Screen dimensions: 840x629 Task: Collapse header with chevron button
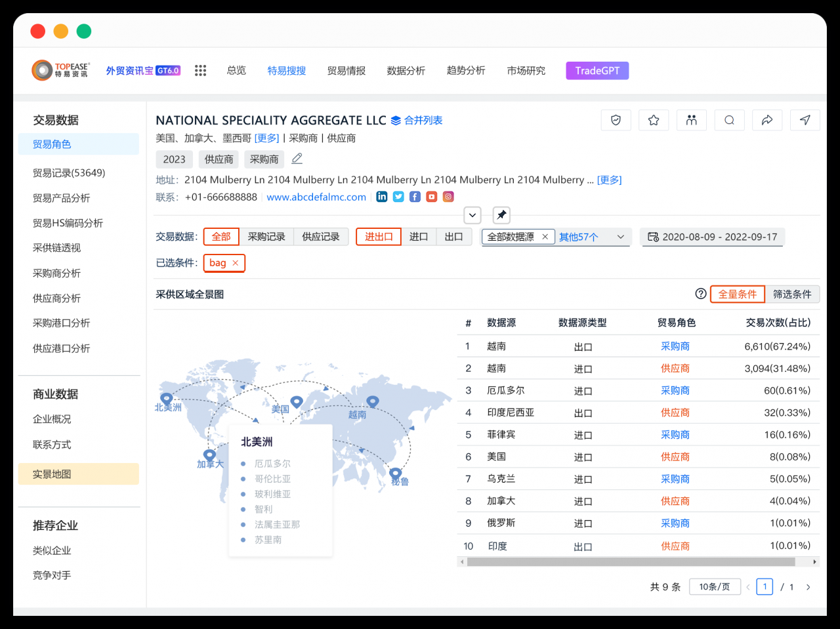472,215
